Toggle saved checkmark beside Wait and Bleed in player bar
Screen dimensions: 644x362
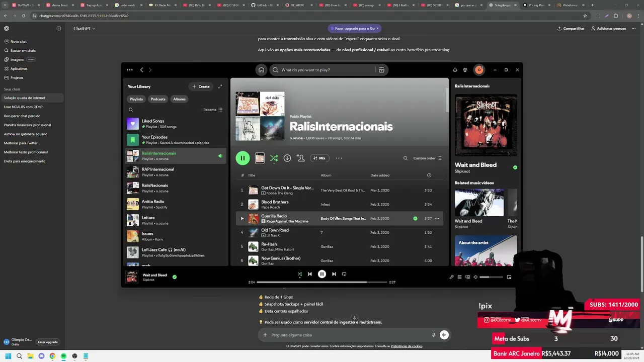pos(175,277)
